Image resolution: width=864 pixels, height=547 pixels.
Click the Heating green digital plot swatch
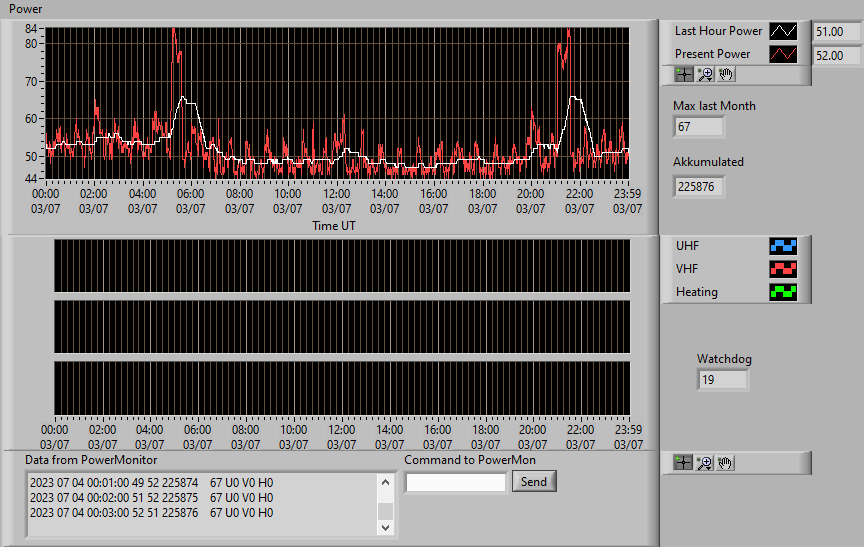(x=783, y=292)
